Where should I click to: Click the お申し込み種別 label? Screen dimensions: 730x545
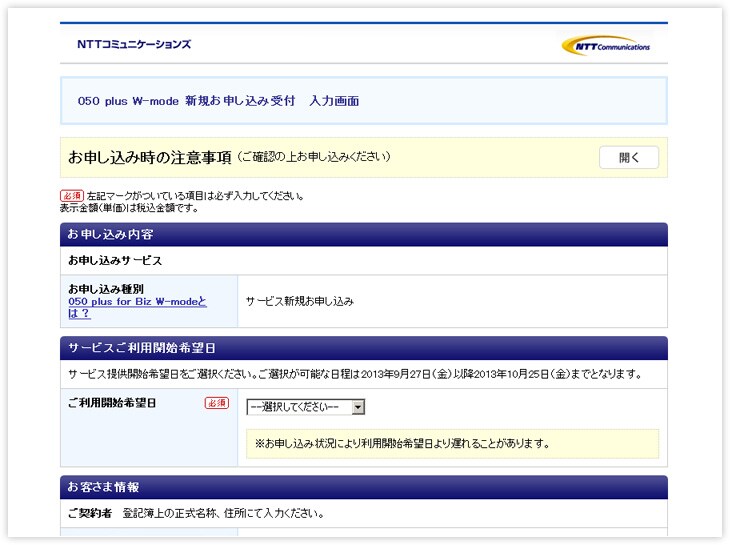click(x=106, y=289)
